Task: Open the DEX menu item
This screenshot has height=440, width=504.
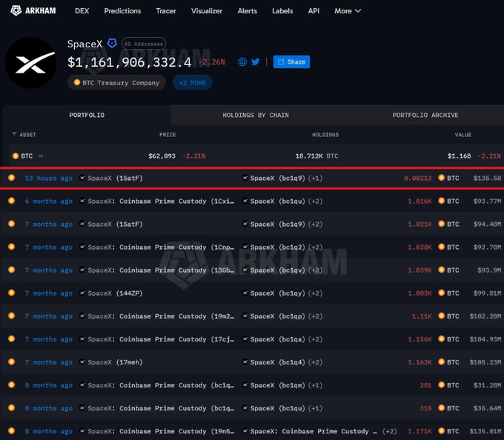Action: [x=82, y=11]
